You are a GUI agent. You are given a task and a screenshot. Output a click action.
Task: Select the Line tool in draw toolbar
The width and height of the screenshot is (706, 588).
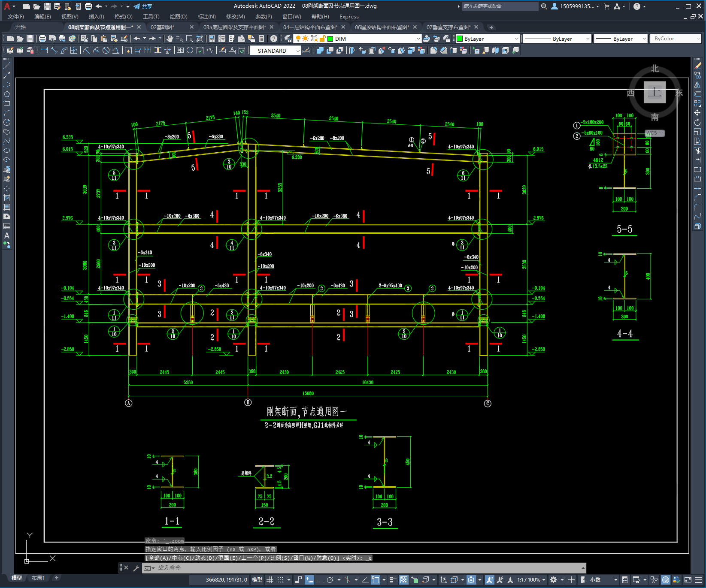(7, 66)
